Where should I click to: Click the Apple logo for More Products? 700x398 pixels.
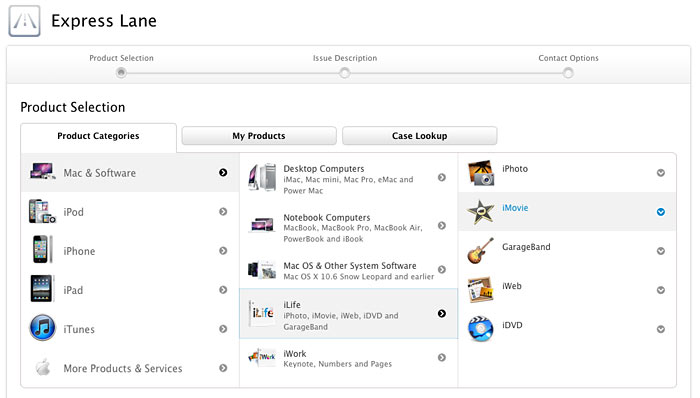43,367
